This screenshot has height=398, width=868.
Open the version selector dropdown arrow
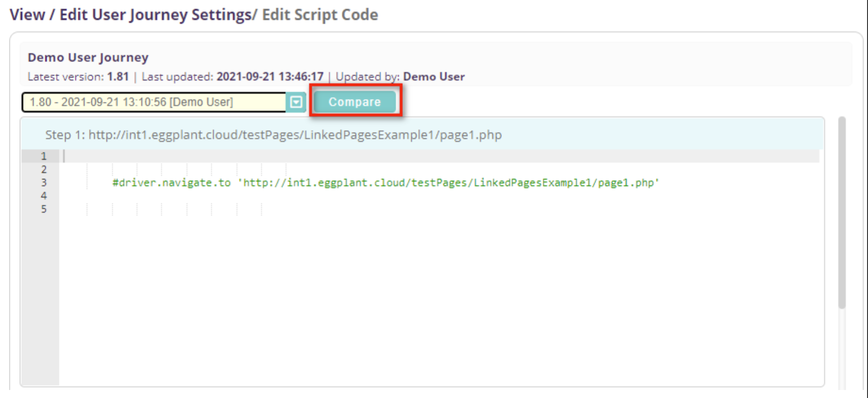(x=296, y=102)
